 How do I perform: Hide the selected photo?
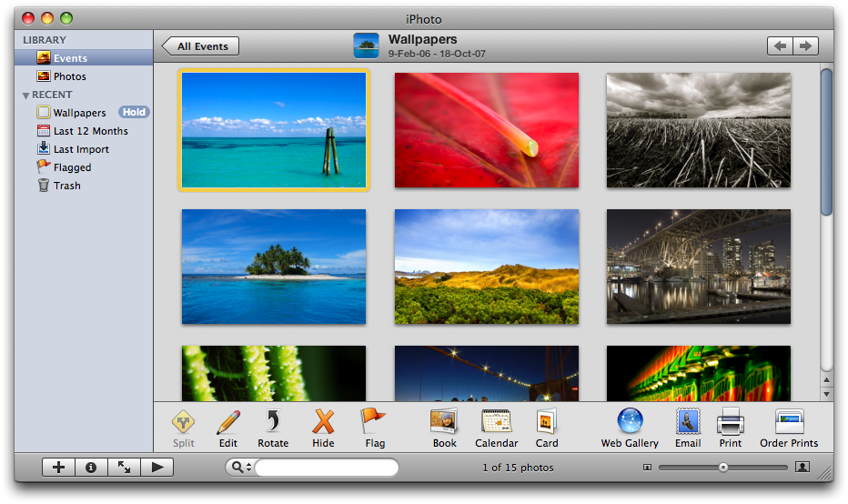(x=323, y=422)
